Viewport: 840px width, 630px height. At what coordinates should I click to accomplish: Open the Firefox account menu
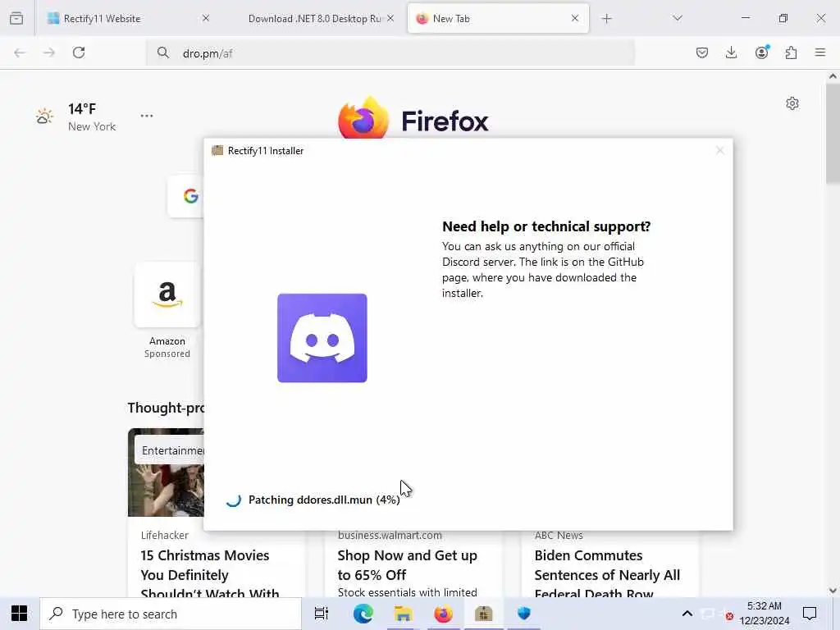click(762, 52)
